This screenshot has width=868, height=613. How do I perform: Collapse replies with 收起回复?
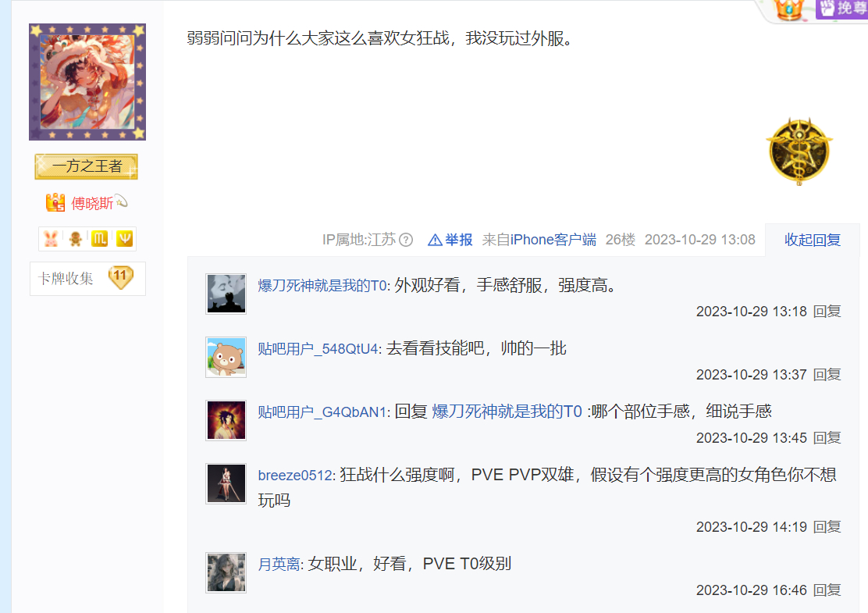pos(812,240)
